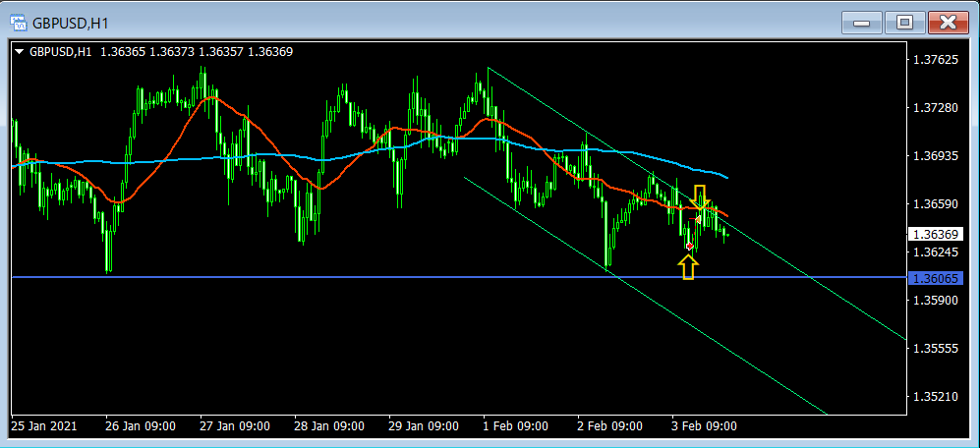
Task: Click the 1.37625 price scale label
Action: point(936,60)
